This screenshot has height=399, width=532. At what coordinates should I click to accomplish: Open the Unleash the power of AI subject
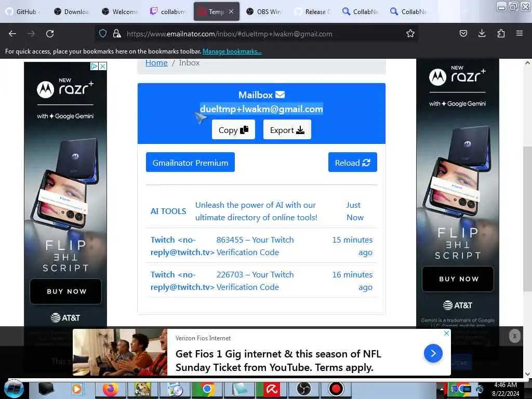256,211
